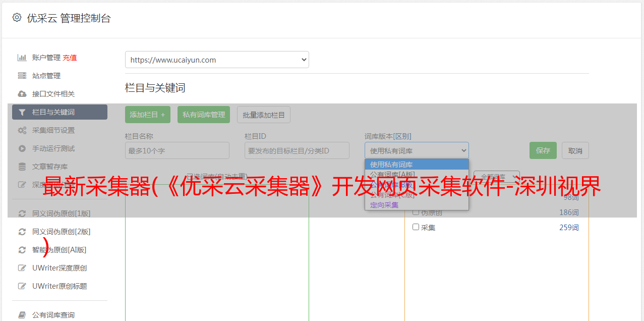Go to UWriter深度原创 menu item
The height and width of the screenshot is (321, 644).
click(60, 268)
